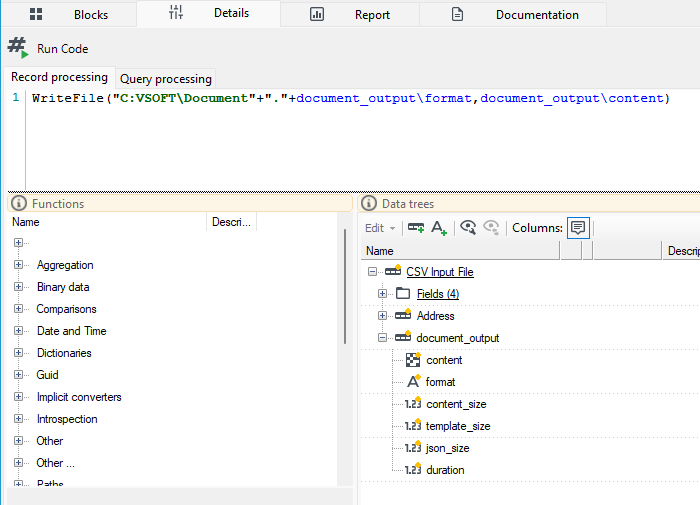Click the Run Code hash icon
Viewport: 700px width, 505px height.
point(18,48)
